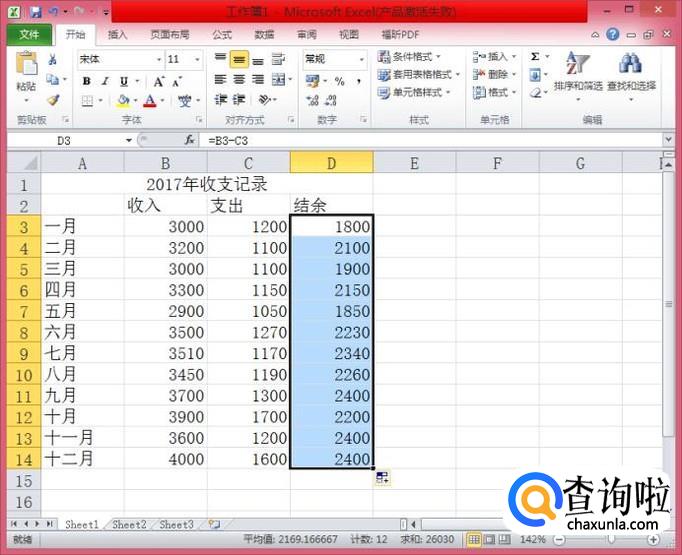Open 单元格样式 cell styles

(x=414, y=92)
